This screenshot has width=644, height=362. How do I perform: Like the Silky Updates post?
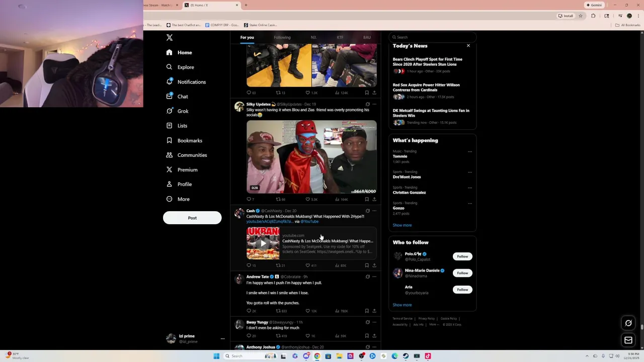(308, 199)
